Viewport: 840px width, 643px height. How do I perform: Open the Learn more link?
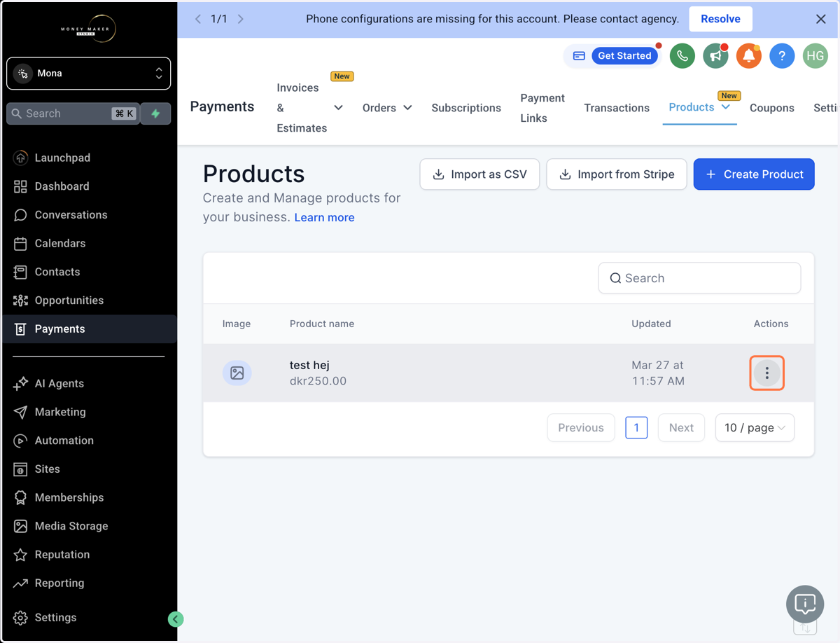(x=324, y=217)
